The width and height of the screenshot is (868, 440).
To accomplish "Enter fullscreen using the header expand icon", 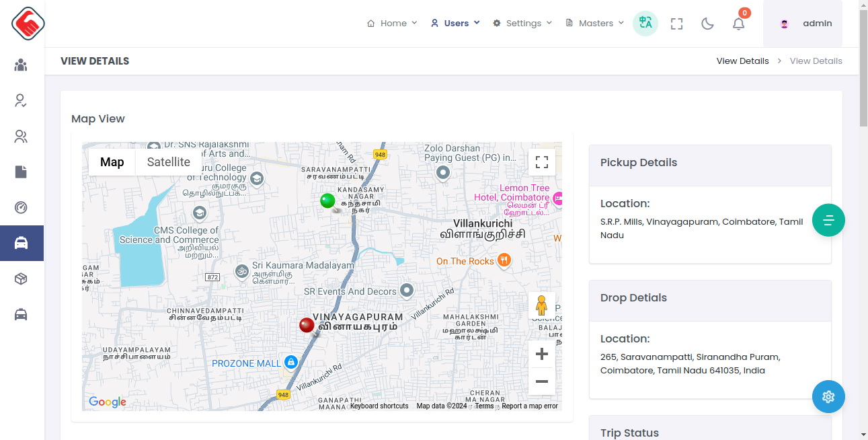I will point(676,24).
